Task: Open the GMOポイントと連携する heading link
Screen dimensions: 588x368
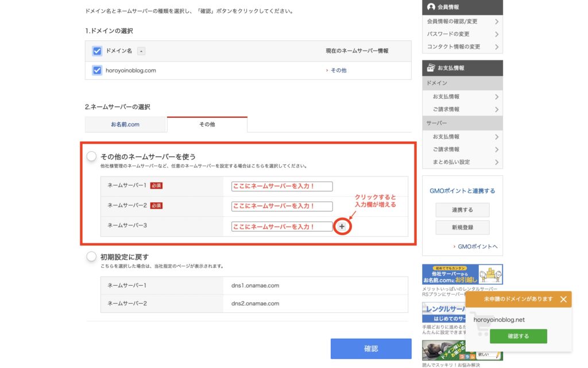Action: click(x=462, y=191)
